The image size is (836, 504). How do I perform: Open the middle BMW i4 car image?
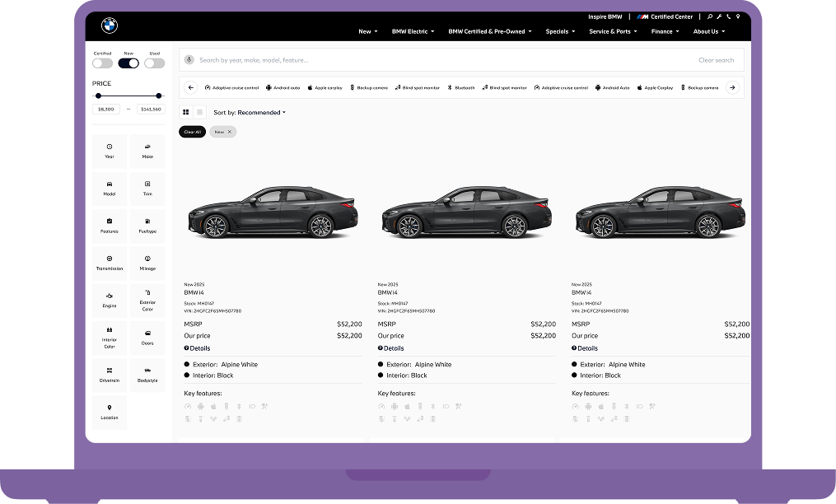pyautogui.click(x=466, y=212)
